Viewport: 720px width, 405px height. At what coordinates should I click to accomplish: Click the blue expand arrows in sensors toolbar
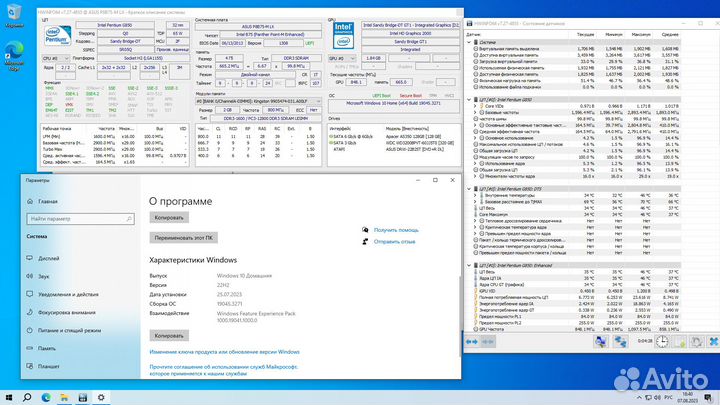pos(472,342)
